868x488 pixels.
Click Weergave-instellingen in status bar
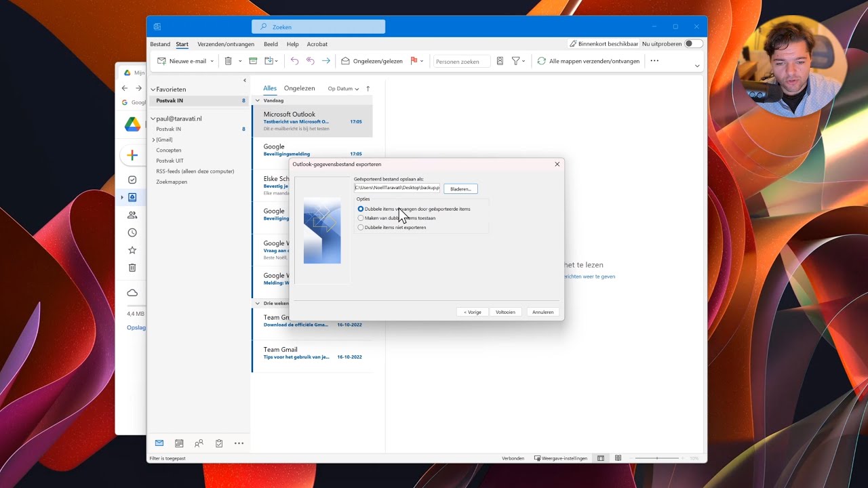[x=561, y=458]
